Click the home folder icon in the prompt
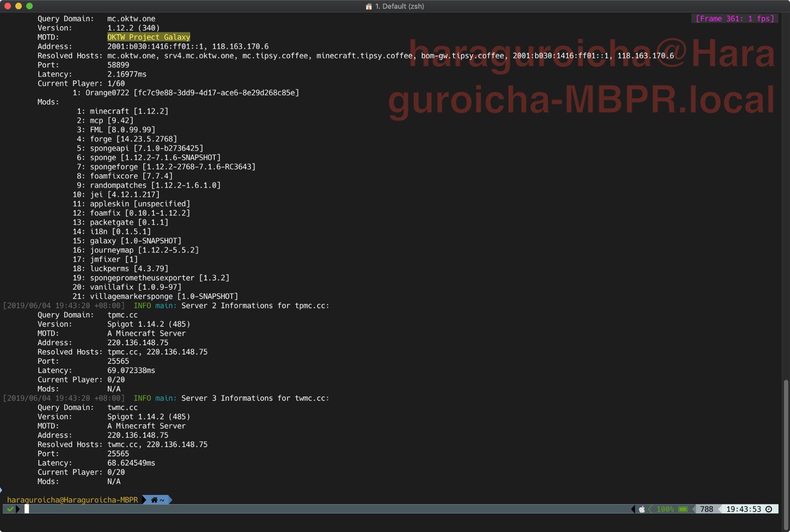Screen dimensions: 790x532 click(x=154, y=500)
